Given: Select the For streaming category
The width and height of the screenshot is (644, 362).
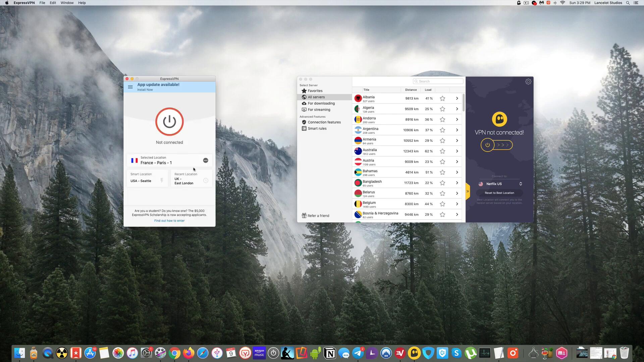Looking at the screenshot, I should 319,110.
